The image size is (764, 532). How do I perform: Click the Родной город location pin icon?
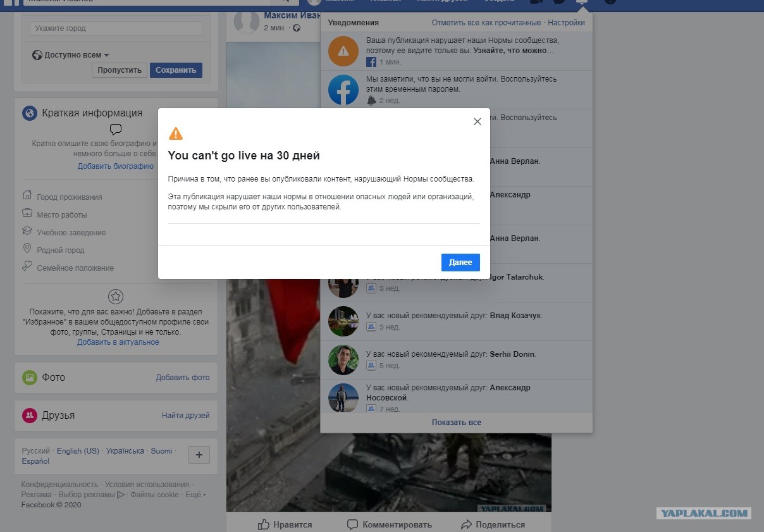(27, 249)
